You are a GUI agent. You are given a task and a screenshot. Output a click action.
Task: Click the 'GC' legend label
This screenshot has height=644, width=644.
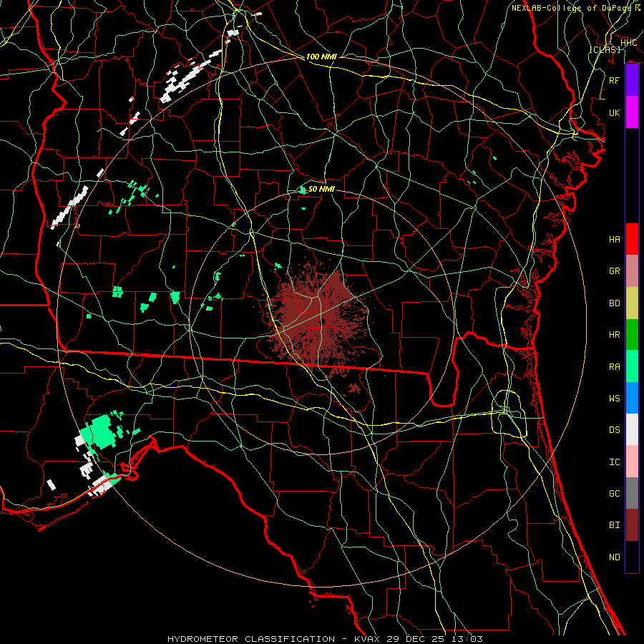(615, 493)
